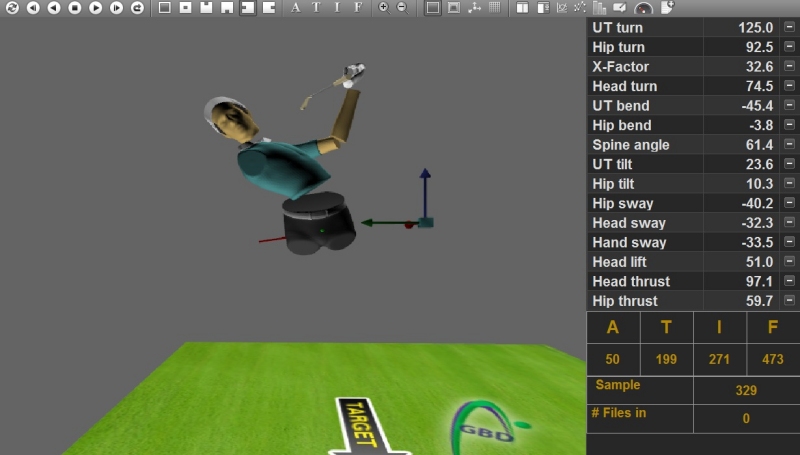Open the line graph chart icon
Screen dimensions: 800x455
562,8
